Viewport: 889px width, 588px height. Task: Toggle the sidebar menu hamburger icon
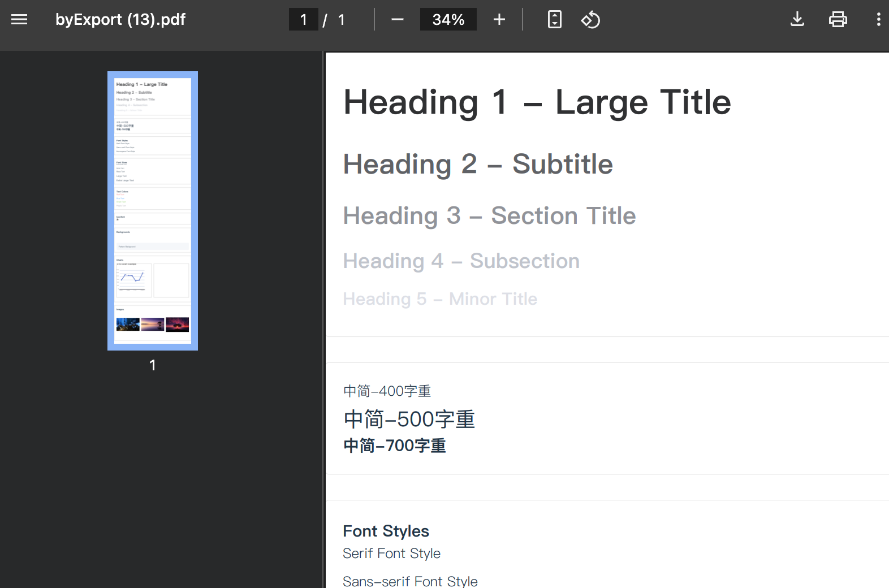(x=19, y=20)
